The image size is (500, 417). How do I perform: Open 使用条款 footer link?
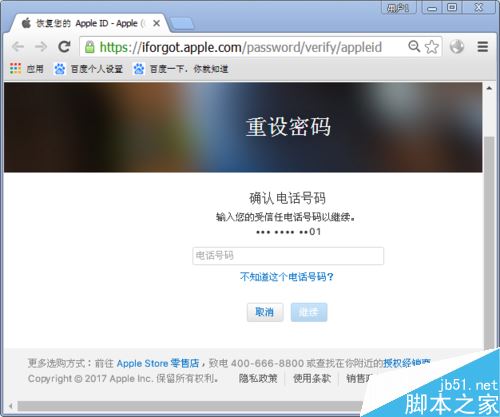click(312, 378)
